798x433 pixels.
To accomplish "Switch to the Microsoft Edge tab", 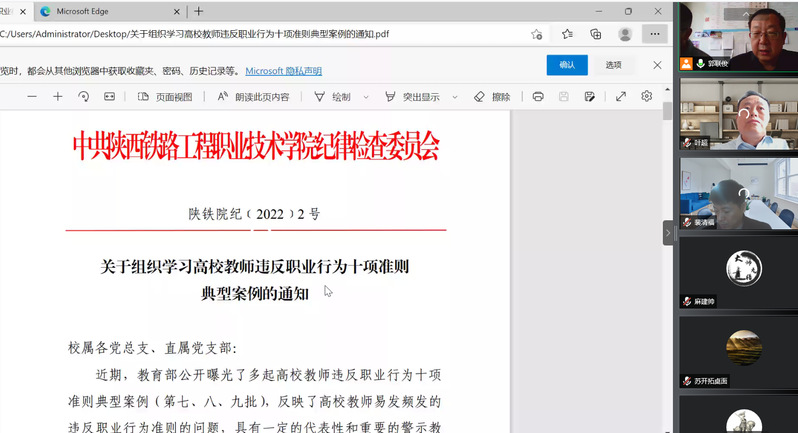I will coord(100,11).
